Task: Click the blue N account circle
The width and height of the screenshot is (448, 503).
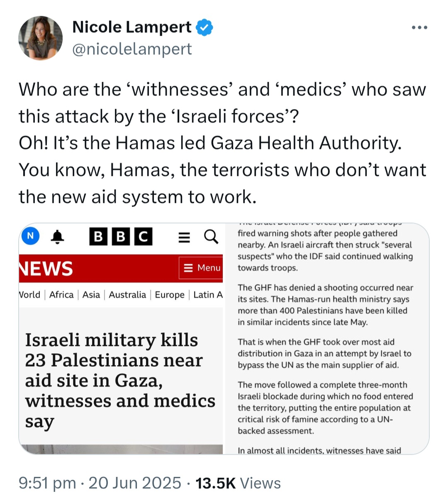Action: [x=30, y=236]
